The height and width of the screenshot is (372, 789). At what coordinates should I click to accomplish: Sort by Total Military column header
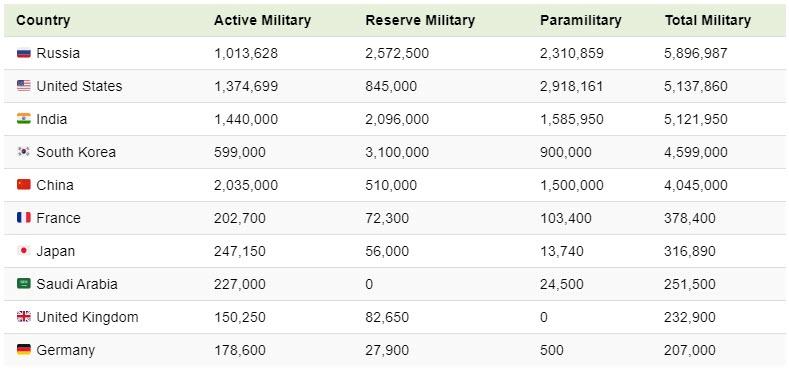(707, 21)
